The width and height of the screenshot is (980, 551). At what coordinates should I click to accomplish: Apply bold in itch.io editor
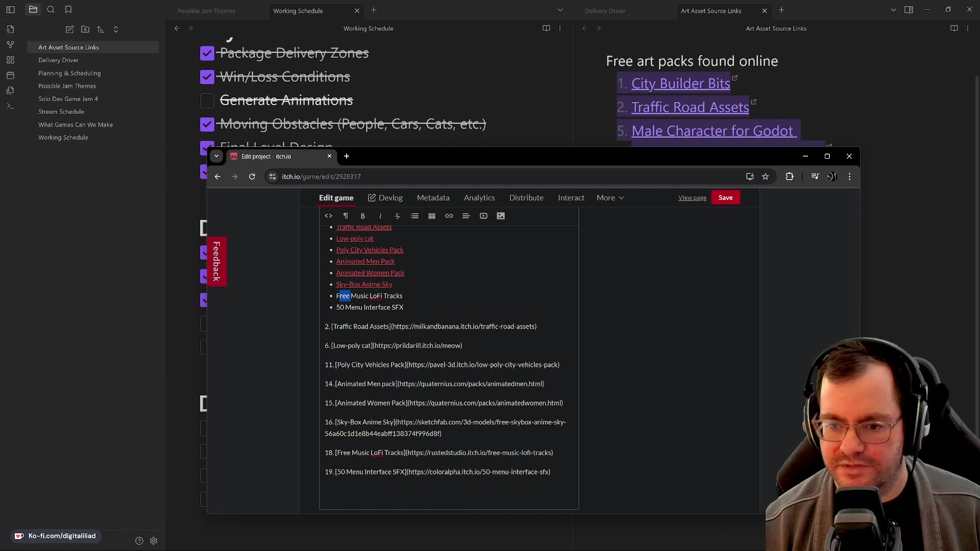363,216
